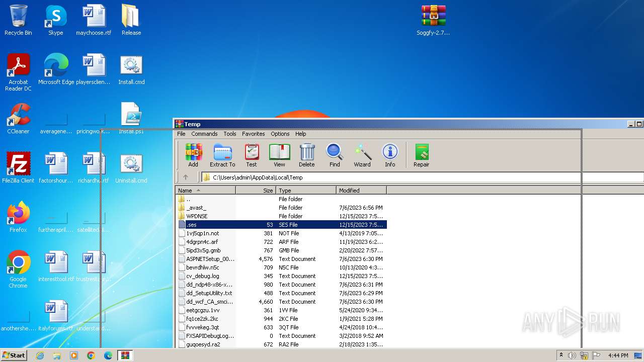The image size is (644, 362).
Task: Select the dd_wcf_CA_smci text document
Action: 281,302
